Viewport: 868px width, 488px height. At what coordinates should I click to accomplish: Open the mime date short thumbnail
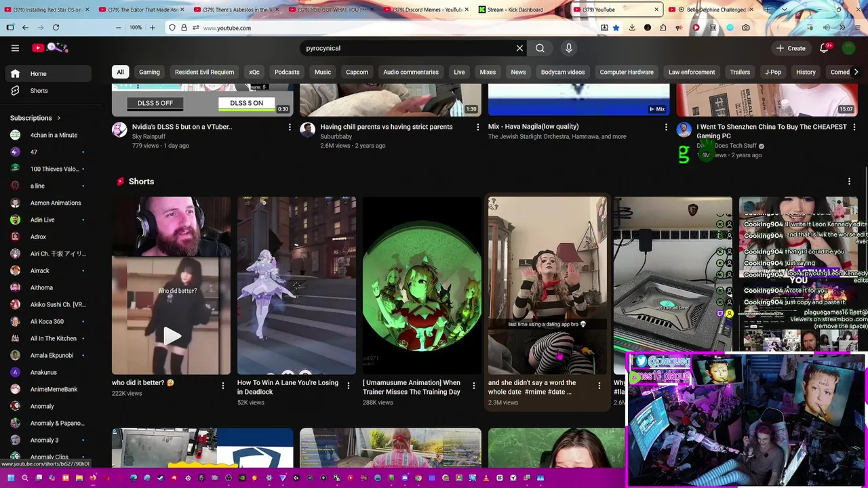pos(547,285)
